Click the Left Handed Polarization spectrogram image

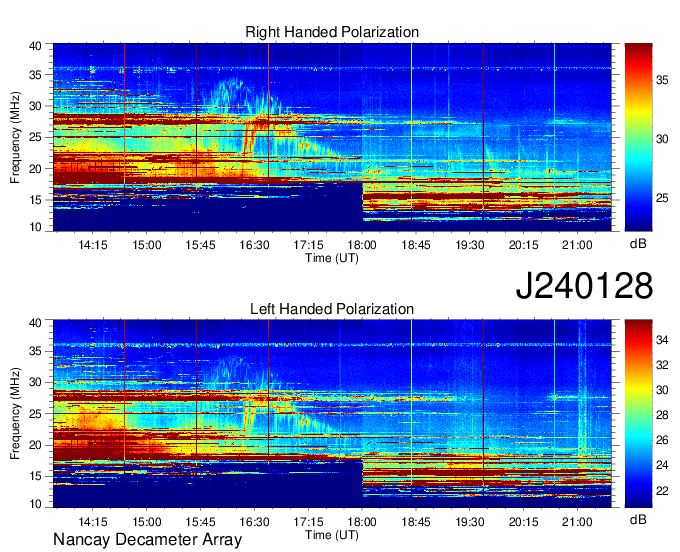point(332,414)
